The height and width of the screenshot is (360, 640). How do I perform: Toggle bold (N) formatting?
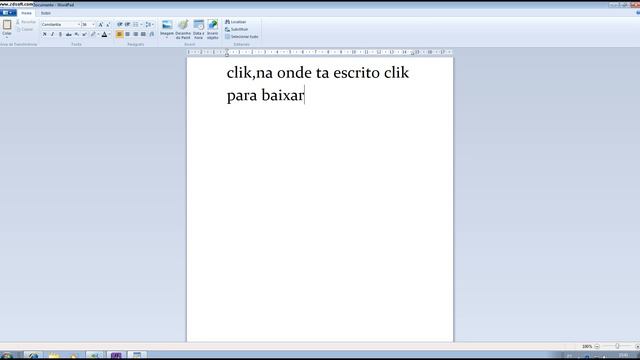[44, 34]
